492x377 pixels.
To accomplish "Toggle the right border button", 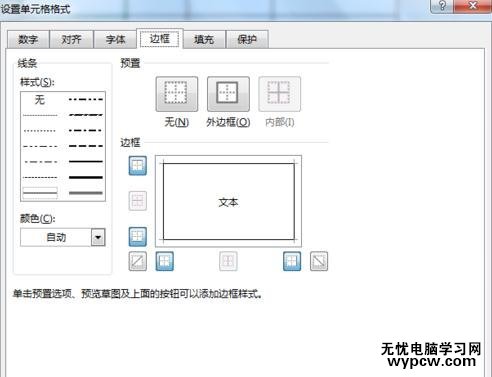I will tap(292, 261).
